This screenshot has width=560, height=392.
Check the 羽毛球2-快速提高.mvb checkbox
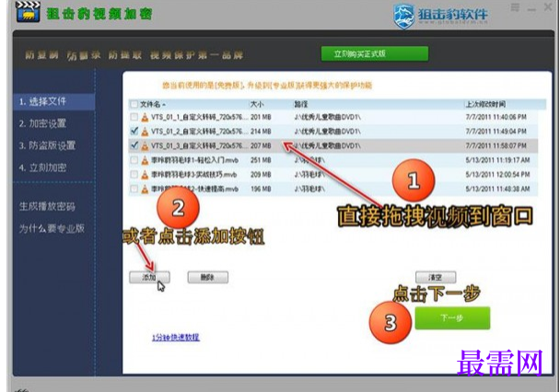pos(134,189)
